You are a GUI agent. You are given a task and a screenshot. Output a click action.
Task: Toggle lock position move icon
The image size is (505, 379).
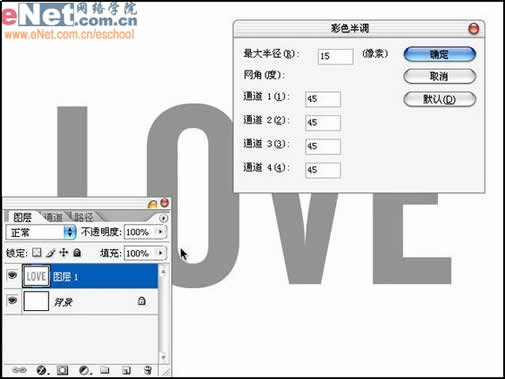click(64, 253)
